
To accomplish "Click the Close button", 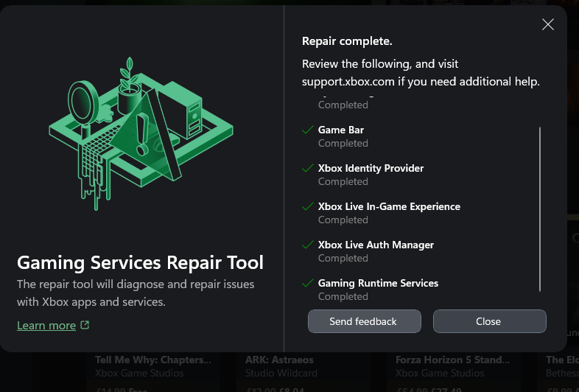I will (x=489, y=321).
